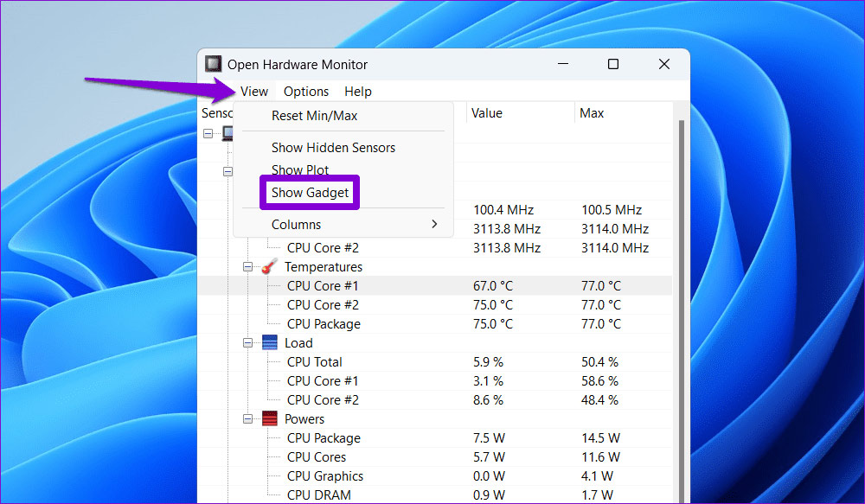Click the red Powers group icon
Viewport: 865px width, 504px height.
pyautogui.click(x=270, y=419)
